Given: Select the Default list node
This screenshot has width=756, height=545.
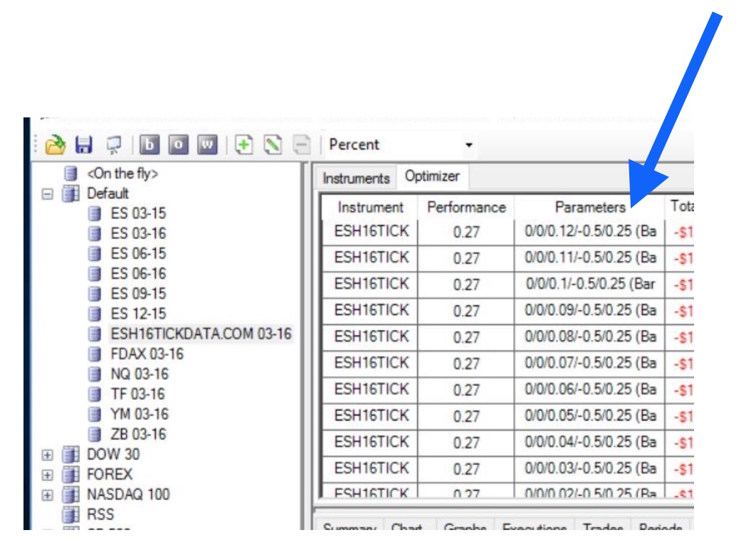Looking at the screenshot, I should coord(107,194).
